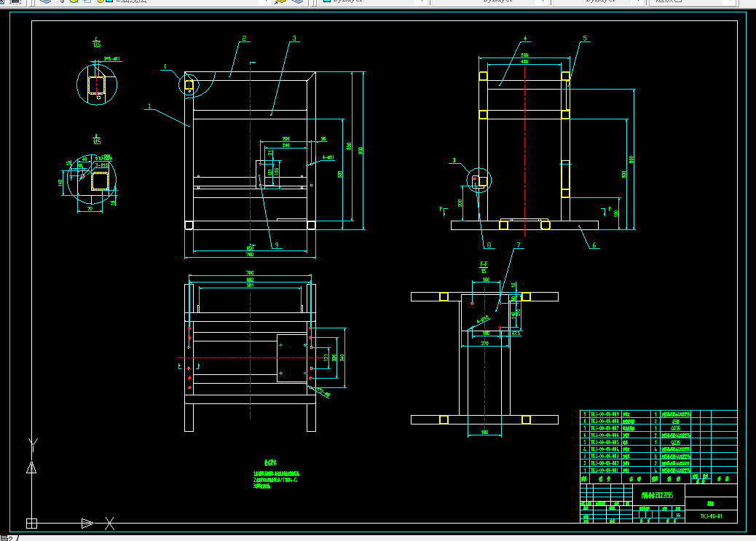Screen dimensions: 756x541
Task: Click drawing number TKJ-00-01 in title block
Action: pyautogui.click(x=711, y=516)
